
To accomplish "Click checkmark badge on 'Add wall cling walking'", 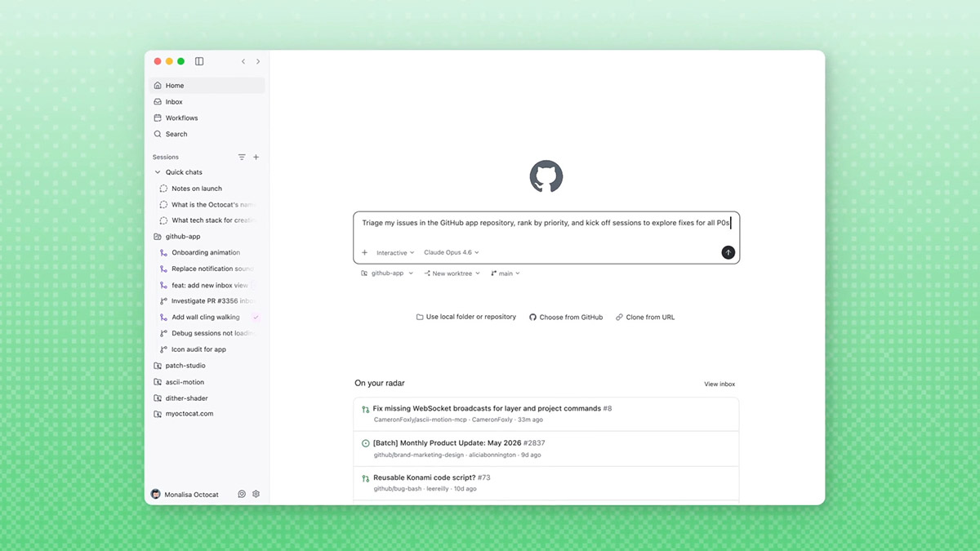I will coord(256,317).
